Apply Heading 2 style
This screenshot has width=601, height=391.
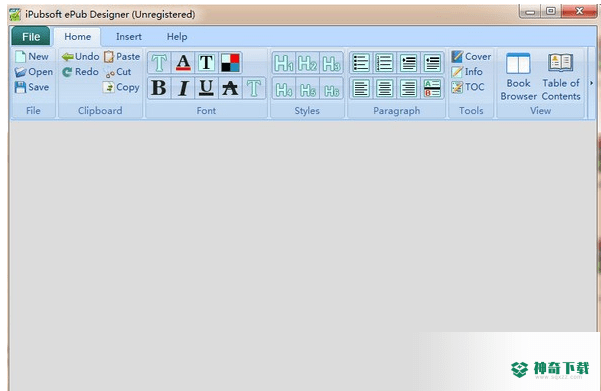point(307,63)
